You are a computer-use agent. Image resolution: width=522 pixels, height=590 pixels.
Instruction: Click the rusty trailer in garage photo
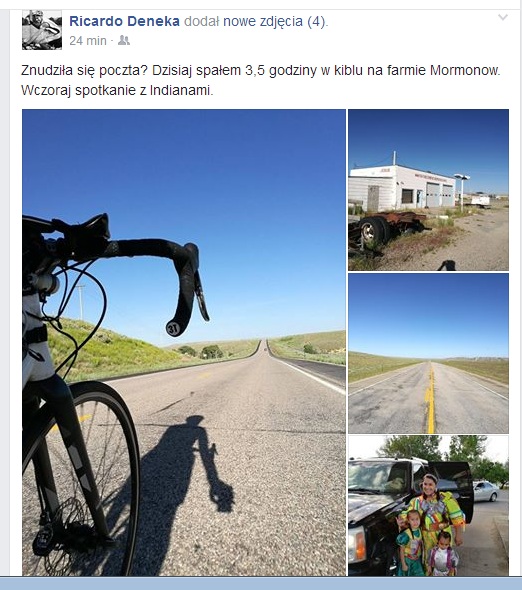[388, 228]
